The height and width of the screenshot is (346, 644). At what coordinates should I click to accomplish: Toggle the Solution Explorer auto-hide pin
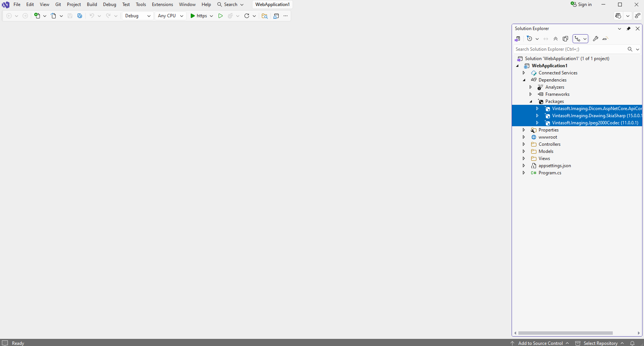(x=629, y=29)
